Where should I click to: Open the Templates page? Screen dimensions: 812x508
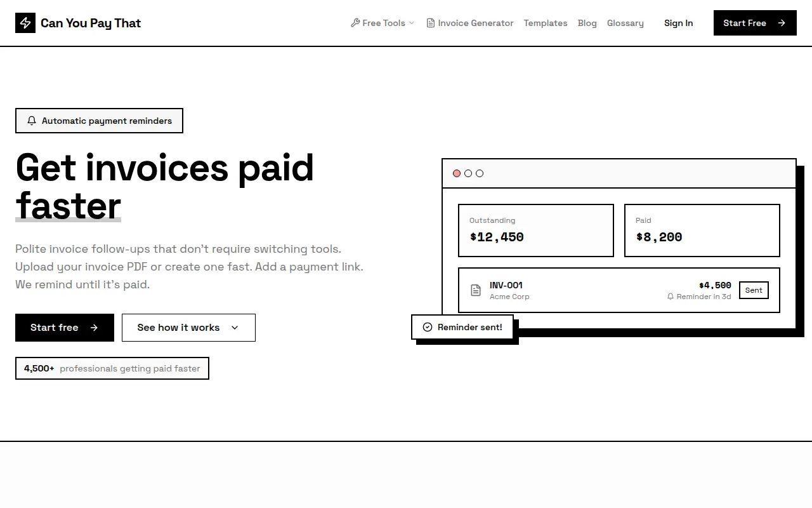pos(546,23)
